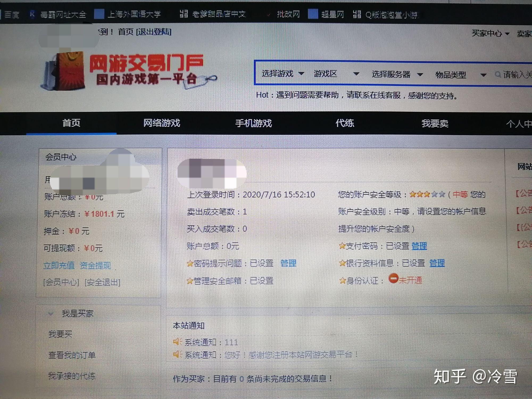Image resolution: width=532 pixels, height=399 pixels.
Task: Open the 物品类型 dropdown
Action: (461, 75)
